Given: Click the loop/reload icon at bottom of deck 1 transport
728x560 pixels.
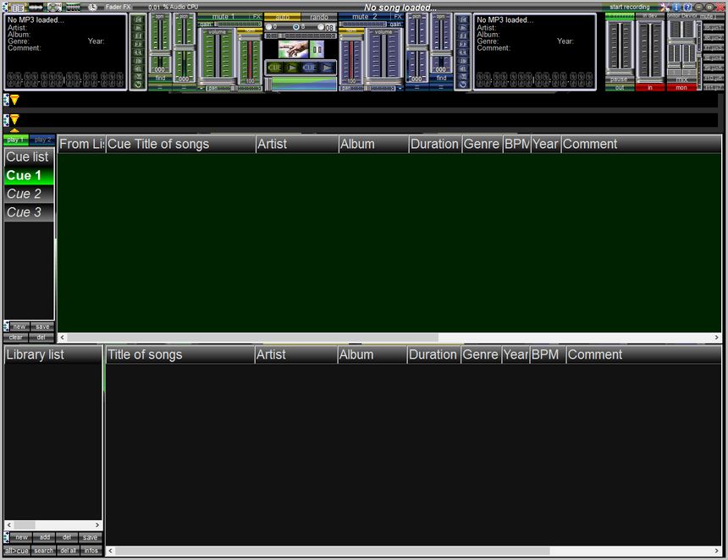Looking at the screenshot, I should point(138,85).
